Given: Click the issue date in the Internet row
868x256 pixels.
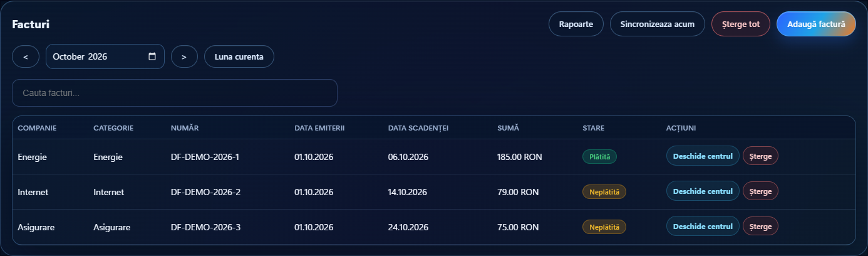Looking at the screenshot, I should click(314, 192).
